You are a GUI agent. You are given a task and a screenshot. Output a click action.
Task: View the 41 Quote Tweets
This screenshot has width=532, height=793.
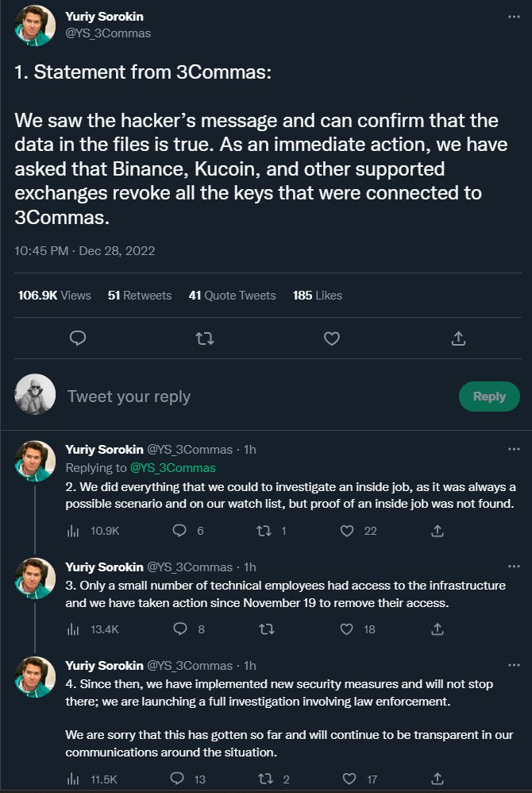click(232, 296)
